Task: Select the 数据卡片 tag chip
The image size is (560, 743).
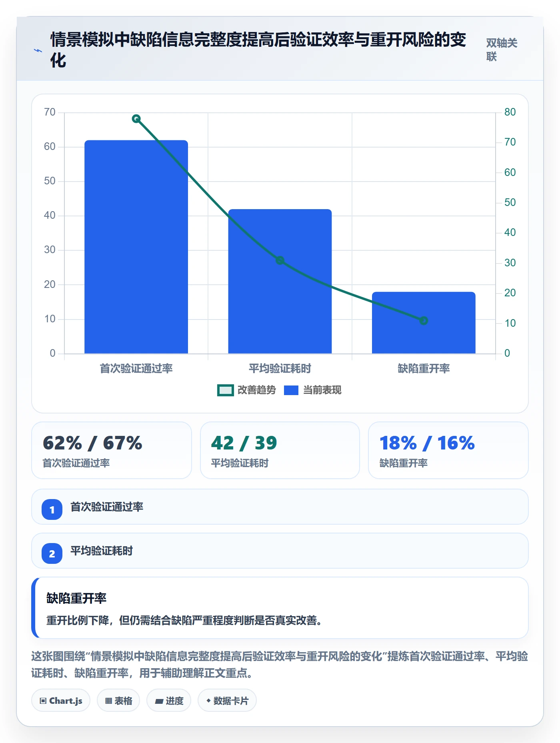Action: (x=227, y=701)
